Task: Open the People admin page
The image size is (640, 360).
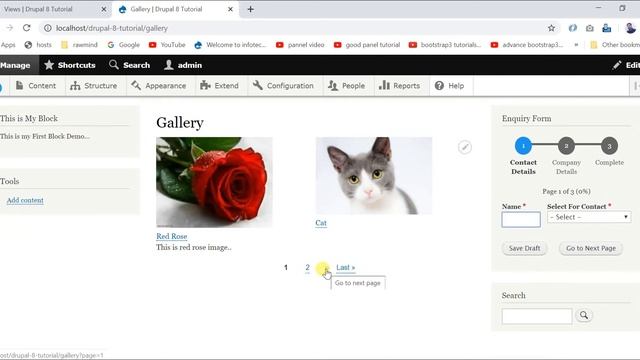Action: (x=347, y=86)
